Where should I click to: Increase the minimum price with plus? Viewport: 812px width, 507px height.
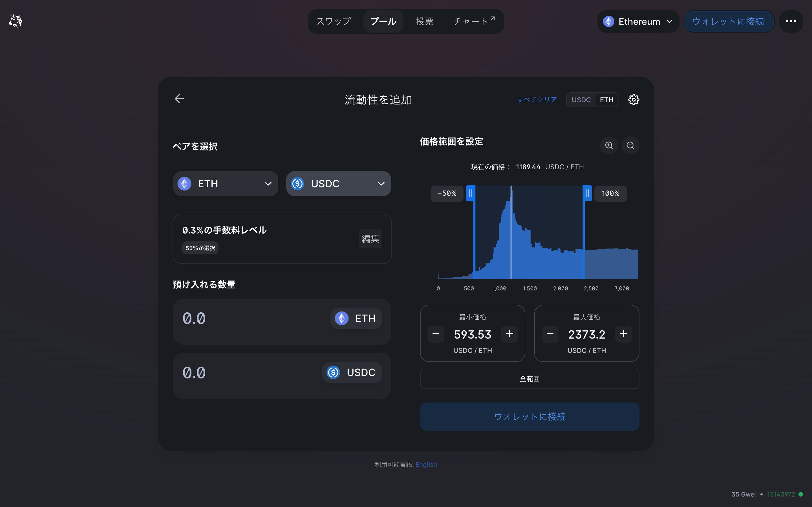pyautogui.click(x=509, y=334)
